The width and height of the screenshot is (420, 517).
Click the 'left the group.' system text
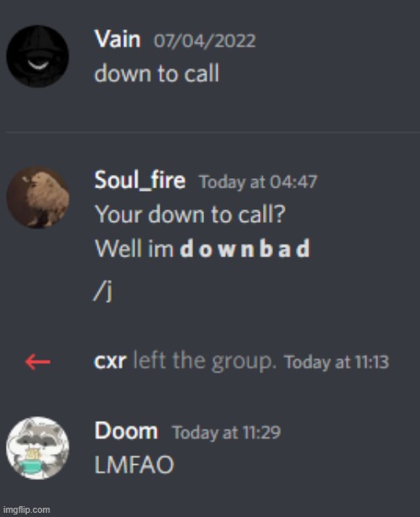click(204, 361)
